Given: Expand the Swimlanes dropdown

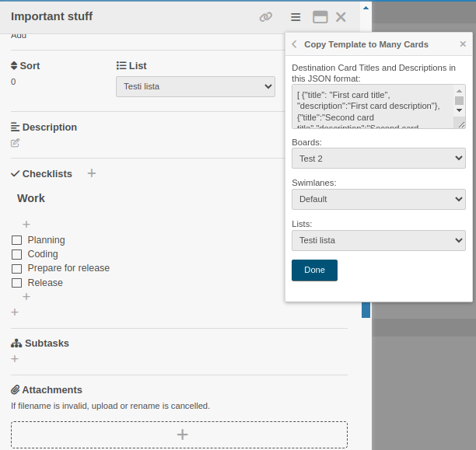Looking at the screenshot, I should pyautogui.click(x=378, y=199).
